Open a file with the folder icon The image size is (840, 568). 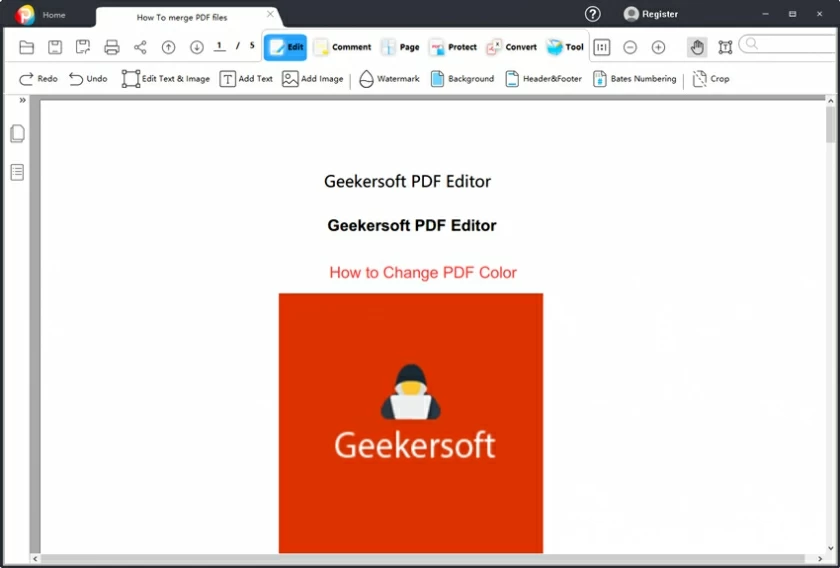26,47
